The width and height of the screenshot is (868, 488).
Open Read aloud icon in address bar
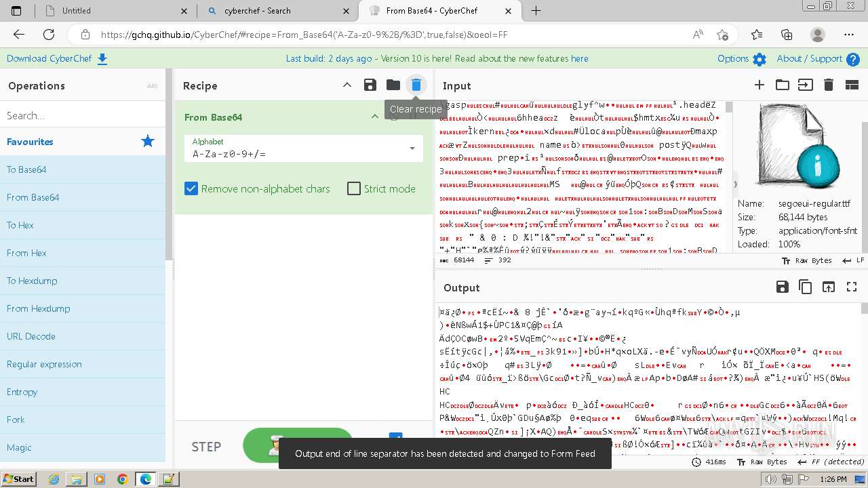(x=698, y=35)
